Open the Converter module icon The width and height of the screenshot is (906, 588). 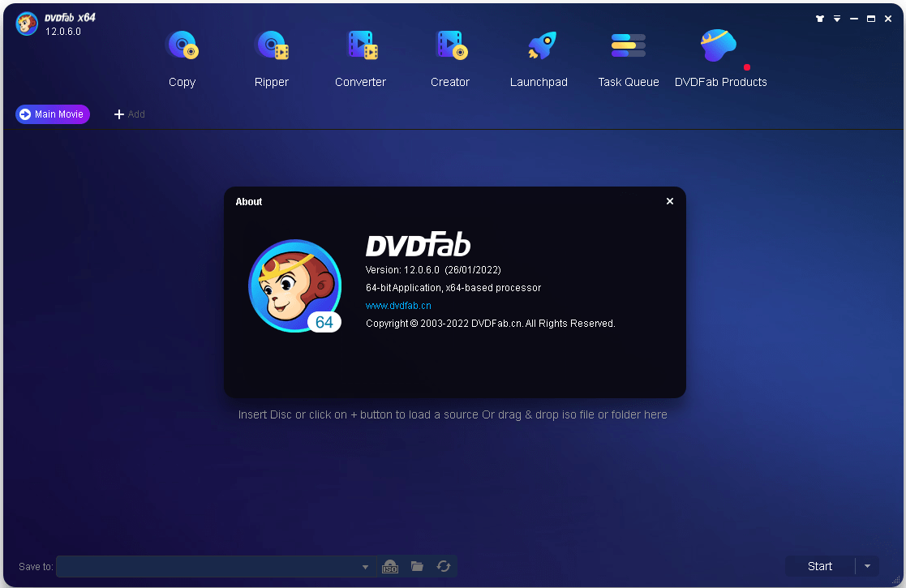coord(361,45)
